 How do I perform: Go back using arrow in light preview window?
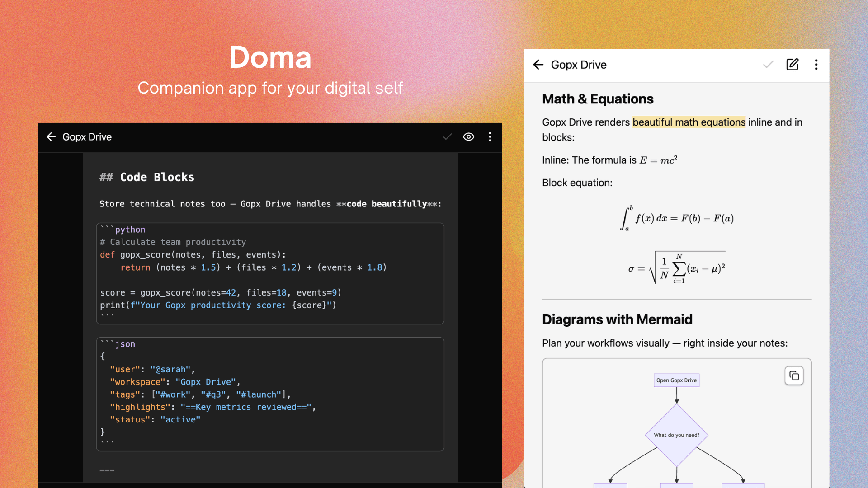538,65
